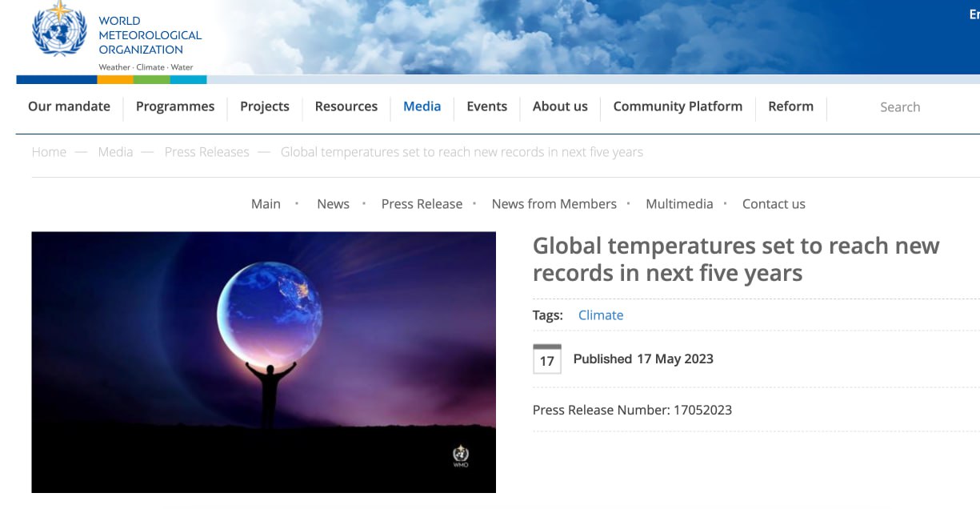Navigate to About us
980x509 pixels.
[560, 106]
